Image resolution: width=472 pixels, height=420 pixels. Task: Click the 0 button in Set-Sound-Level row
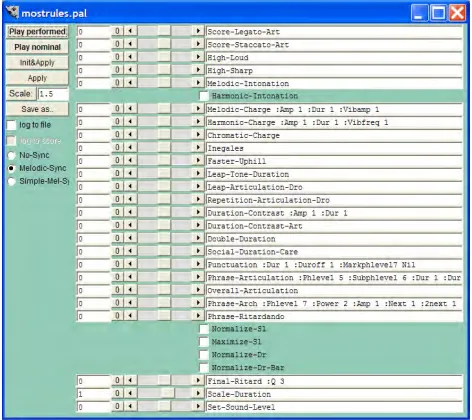117,406
